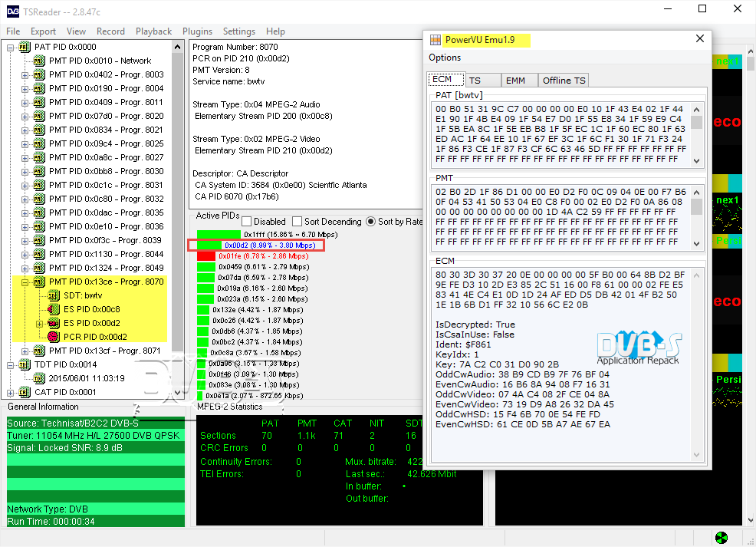The height and width of the screenshot is (547, 756).
Task: Click the TDT date 2015/06/01 entry icon
Action: click(39, 378)
